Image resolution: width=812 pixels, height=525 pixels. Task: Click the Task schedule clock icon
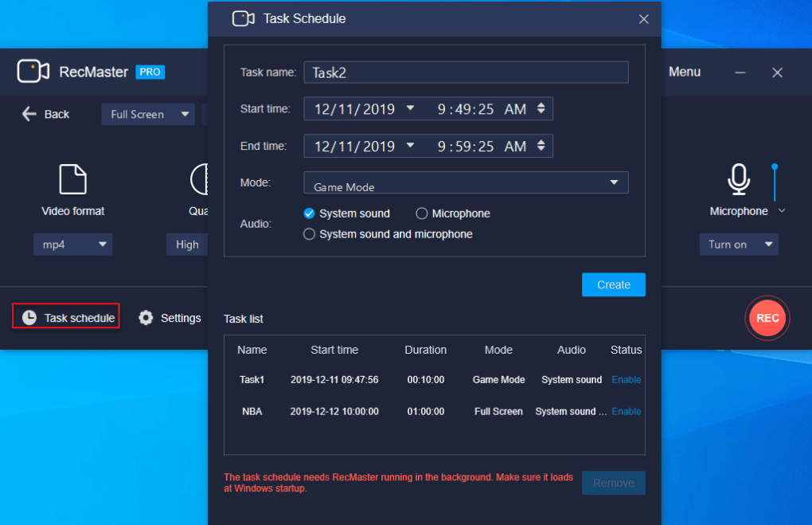pyautogui.click(x=29, y=318)
